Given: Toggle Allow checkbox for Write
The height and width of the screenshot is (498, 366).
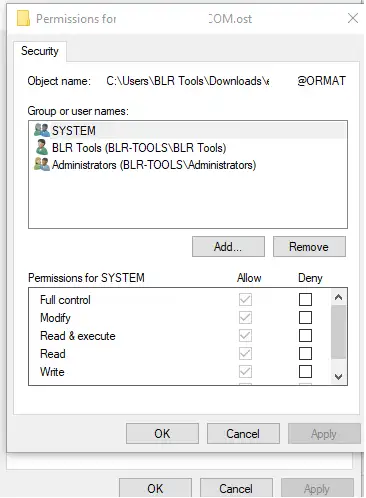Looking at the screenshot, I should pos(245,371).
